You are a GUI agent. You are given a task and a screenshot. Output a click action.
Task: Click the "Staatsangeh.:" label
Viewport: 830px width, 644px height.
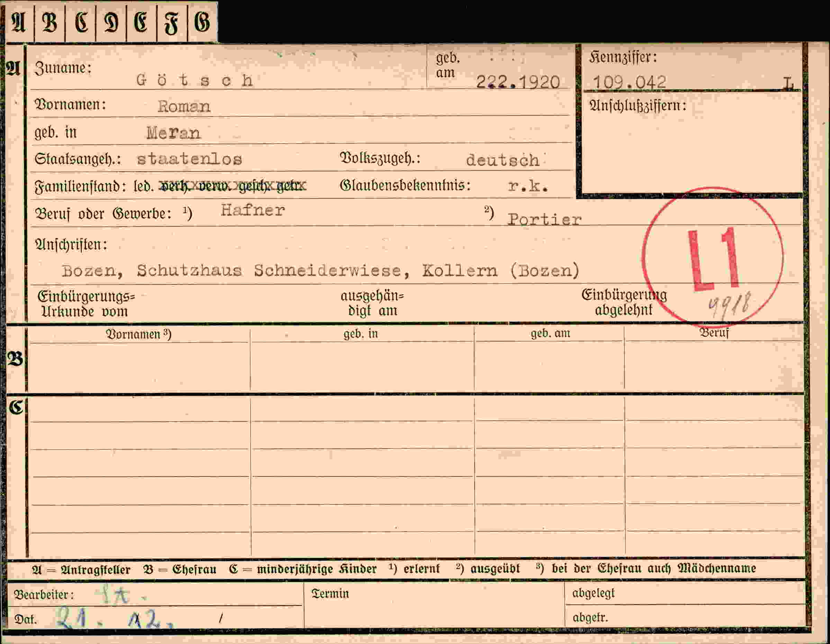[78, 159]
